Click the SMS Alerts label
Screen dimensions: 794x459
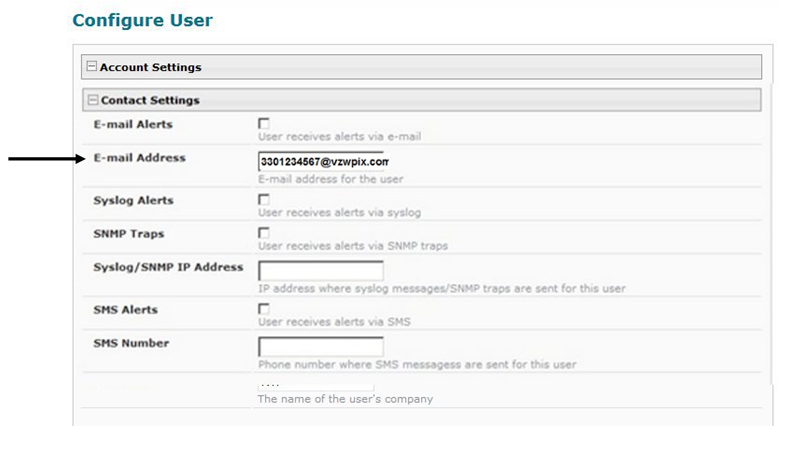125,310
